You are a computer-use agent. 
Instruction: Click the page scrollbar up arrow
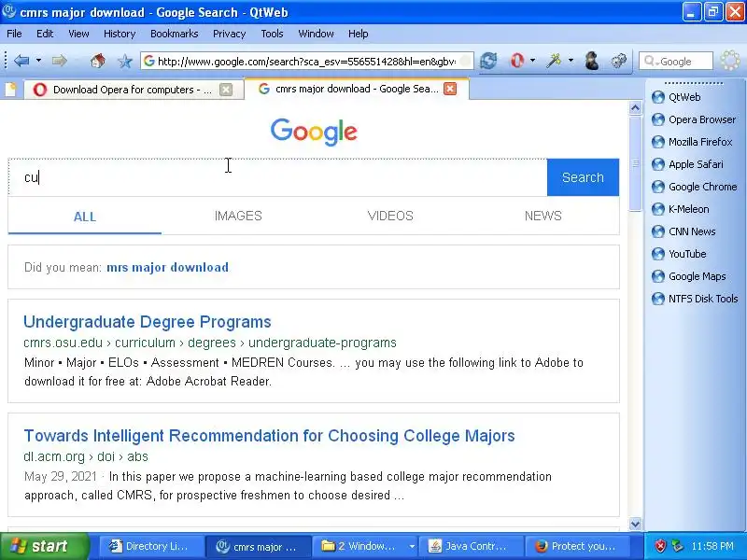click(x=635, y=108)
